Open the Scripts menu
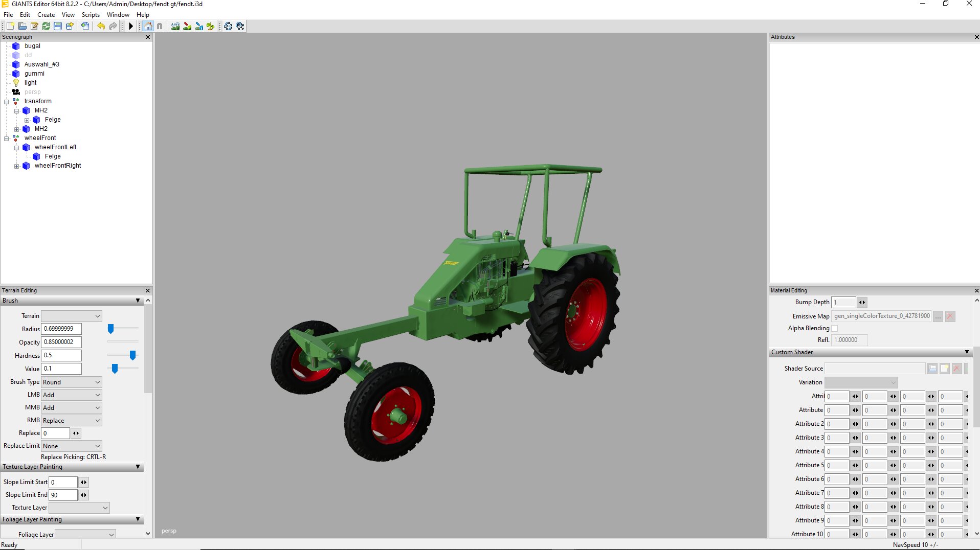 pyautogui.click(x=91, y=15)
